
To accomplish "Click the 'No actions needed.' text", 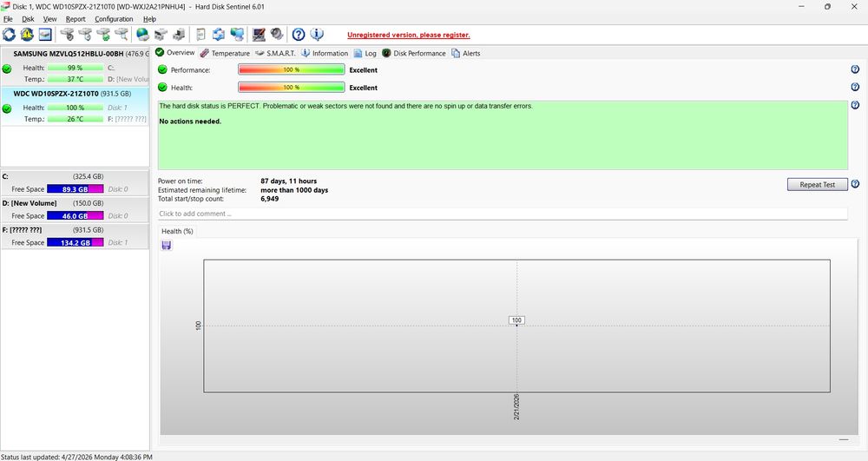I will (190, 122).
